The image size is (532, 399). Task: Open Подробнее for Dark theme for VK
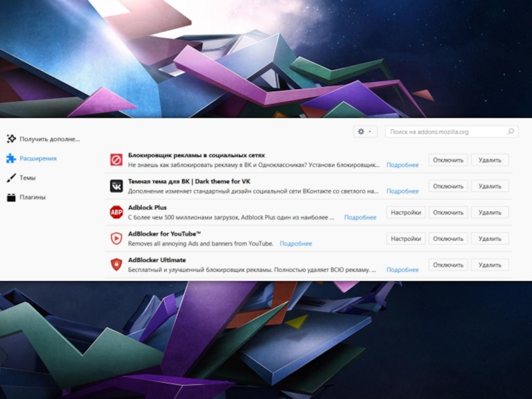pyautogui.click(x=403, y=192)
